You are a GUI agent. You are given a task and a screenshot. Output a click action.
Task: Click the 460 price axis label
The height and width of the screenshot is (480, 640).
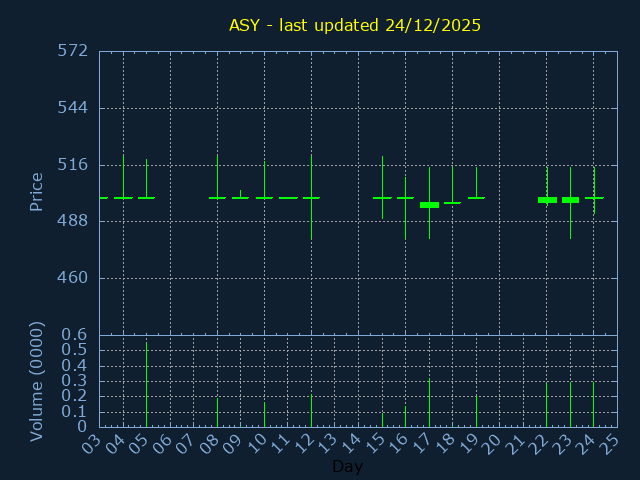click(72, 278)
